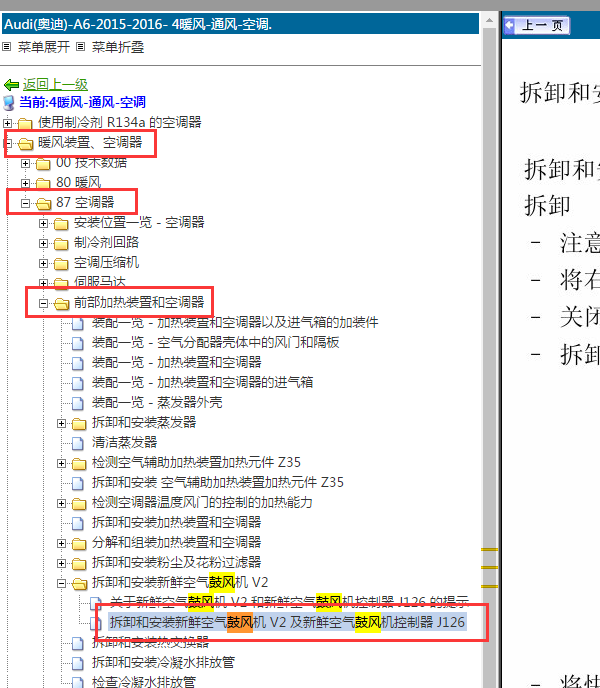Click folder icon of 分解和组装加热装置和空调器
Image resolution: width=600 pixels, height=688 pixels.
tap(79, 544)
